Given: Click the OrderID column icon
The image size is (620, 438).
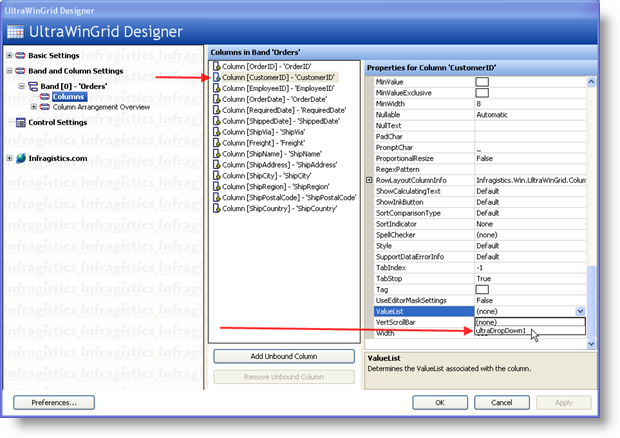Looking at the screenshot, I should 216,66.
